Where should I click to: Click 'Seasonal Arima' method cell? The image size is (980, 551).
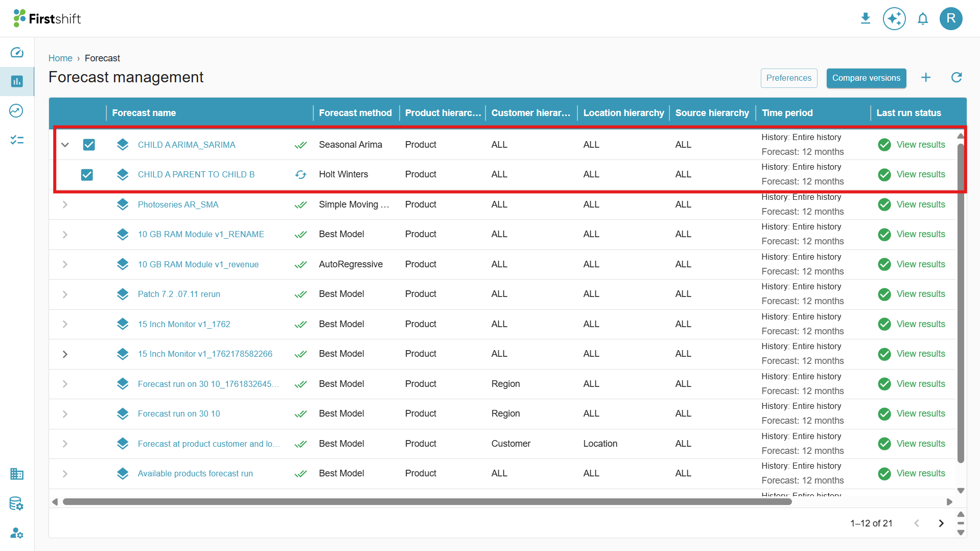click(x=351, y=145)
